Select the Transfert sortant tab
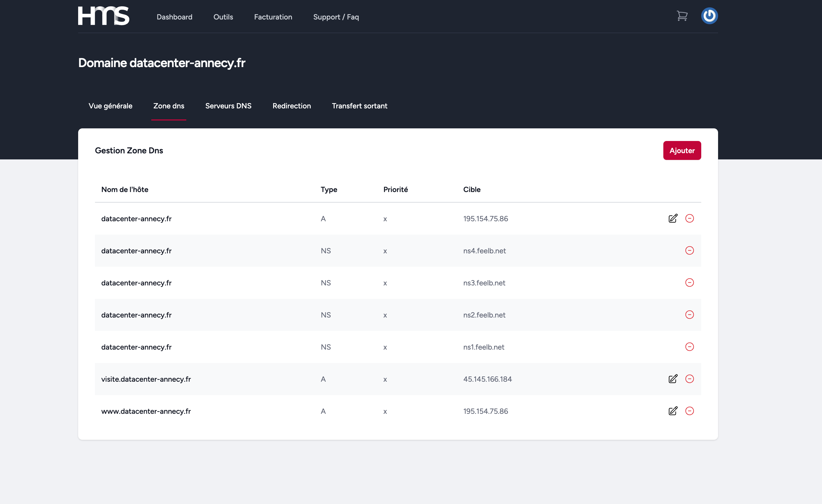 359,106
